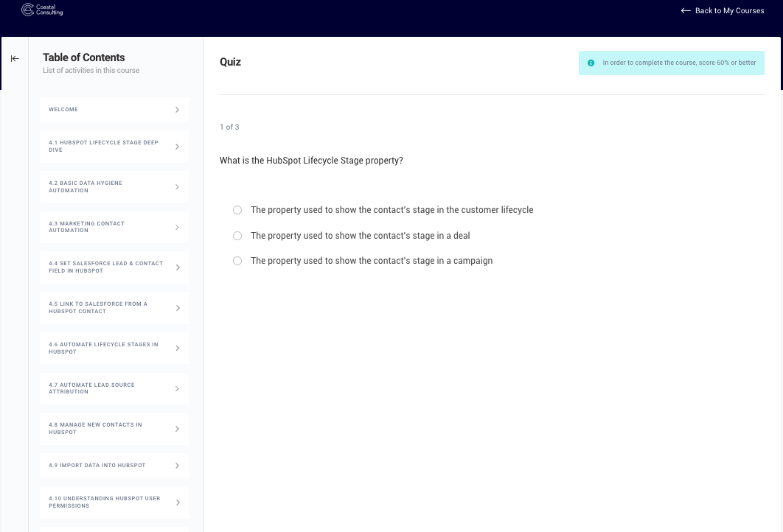Screen dimensions: 783x532
Task: Click the 'stage in a deal' answer text
Action: tap(360, 236)
